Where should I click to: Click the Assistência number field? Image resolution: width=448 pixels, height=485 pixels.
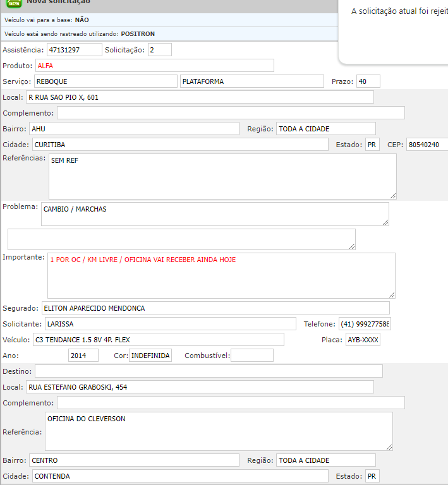(x=74, y=50)
